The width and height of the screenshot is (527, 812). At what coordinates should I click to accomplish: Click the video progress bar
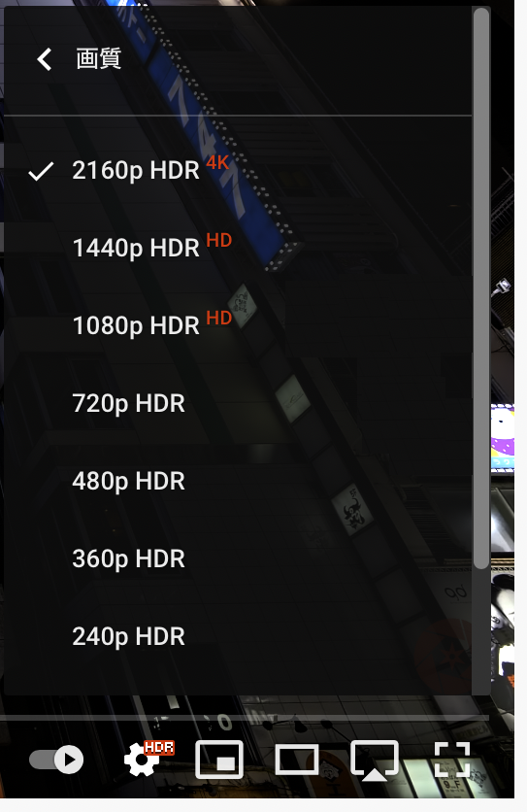[245, 718]
